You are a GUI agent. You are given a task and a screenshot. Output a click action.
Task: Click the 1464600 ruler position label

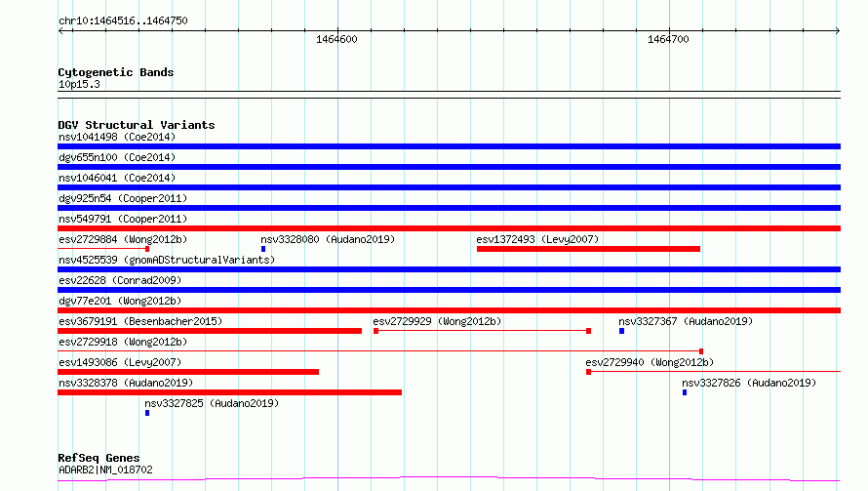pos(336,39)
